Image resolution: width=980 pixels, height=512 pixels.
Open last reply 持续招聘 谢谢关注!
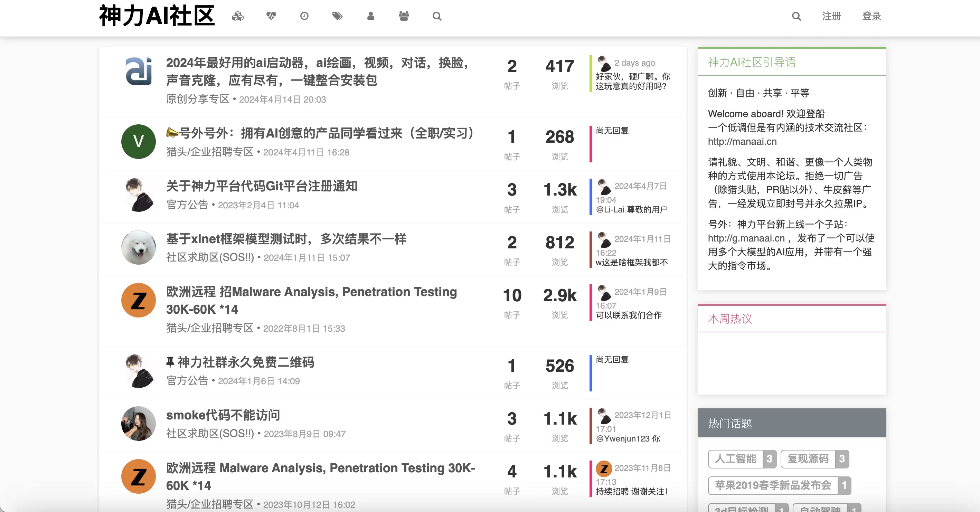pyautogui.click(x=632, y=492)
